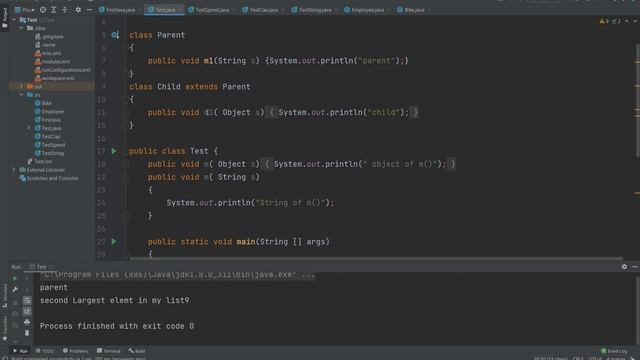Open the Terminal tool window button
The image size is (640, 360).
[x=109, y=351]
